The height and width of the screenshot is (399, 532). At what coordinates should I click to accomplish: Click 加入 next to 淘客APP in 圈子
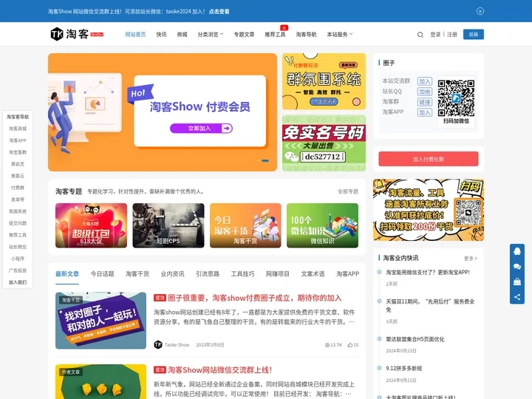coord(424,112)
